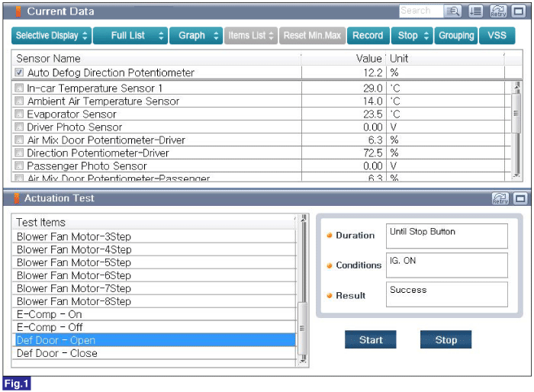
Task: Select Blower Fan Motor-3Step test item
Action: pyautogui.click(x=154, y=236)
